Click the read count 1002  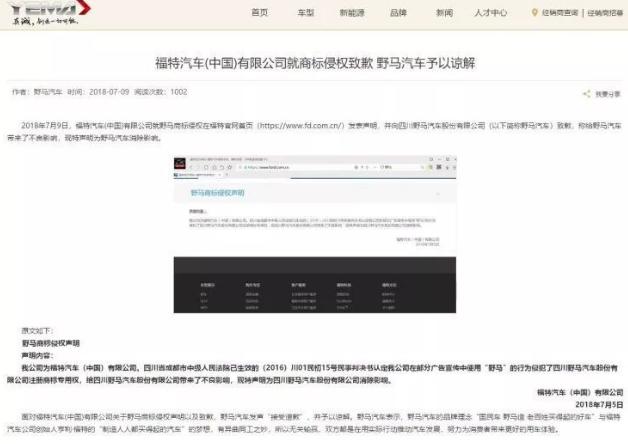179,92
